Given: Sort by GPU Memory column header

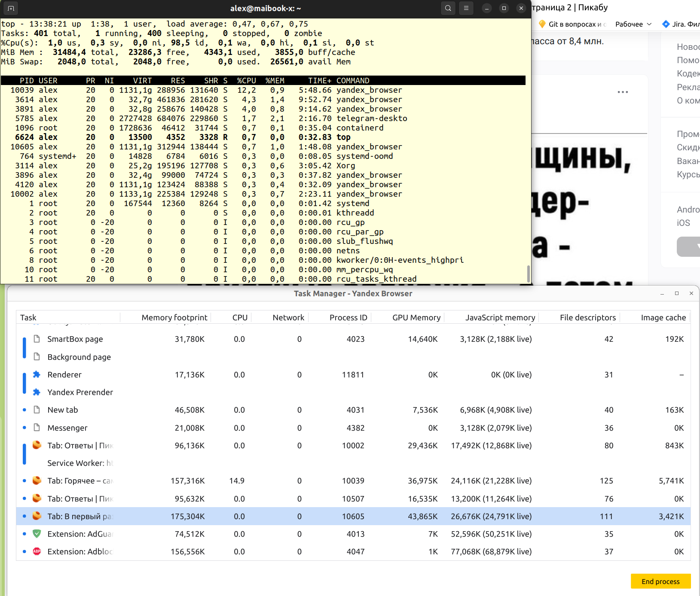Looking at the screenshot, I should 416,317.
